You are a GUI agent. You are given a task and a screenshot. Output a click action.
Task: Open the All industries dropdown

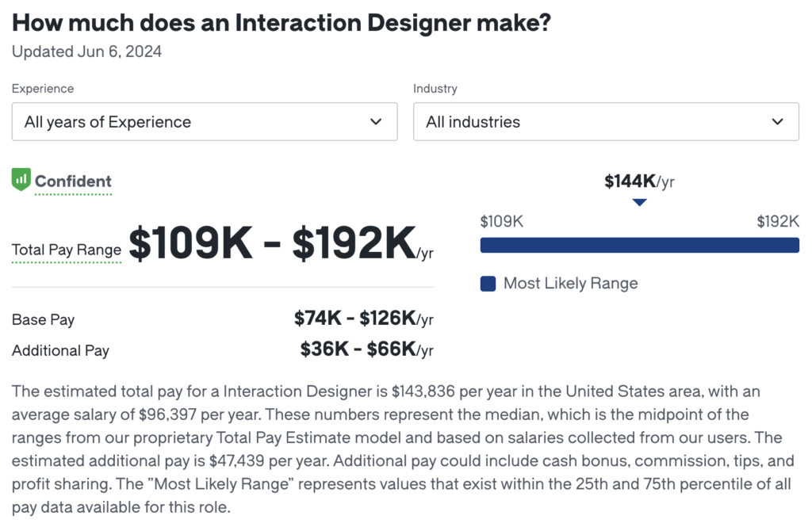tap(606, 122)
